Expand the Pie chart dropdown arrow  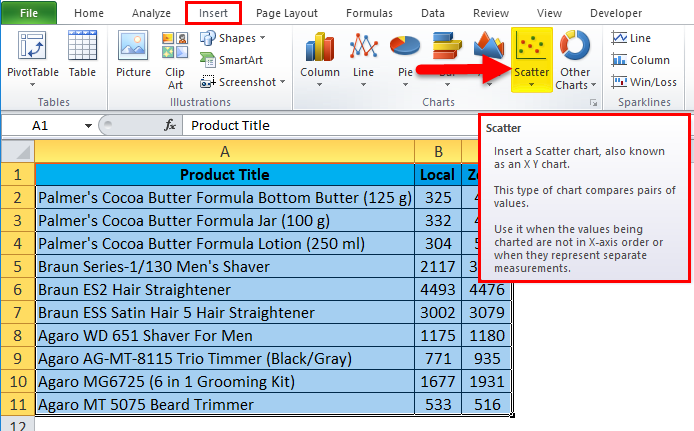point(405,85)
